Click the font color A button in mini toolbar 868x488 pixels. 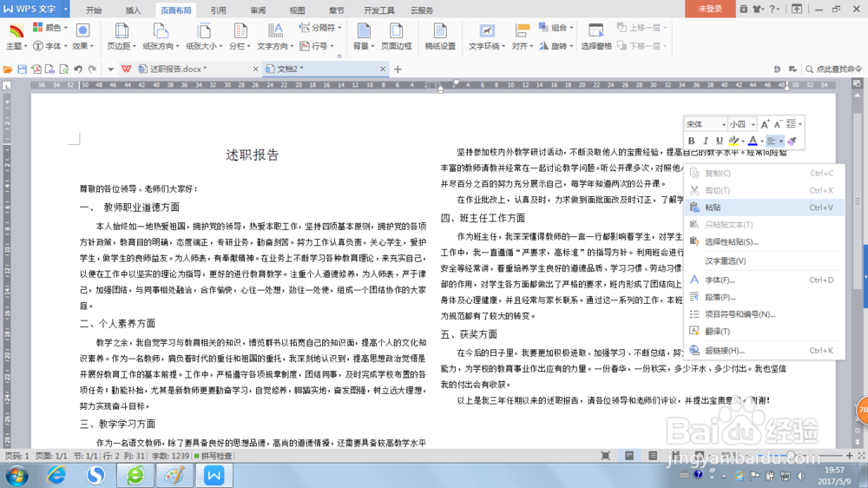point(753,142)
